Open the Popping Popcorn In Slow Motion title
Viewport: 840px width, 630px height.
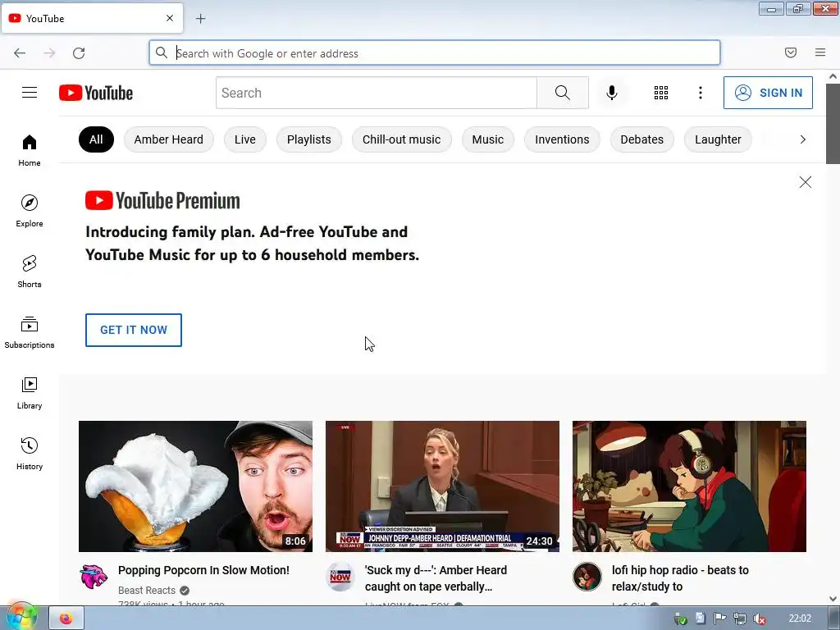[x=203, y=570]
